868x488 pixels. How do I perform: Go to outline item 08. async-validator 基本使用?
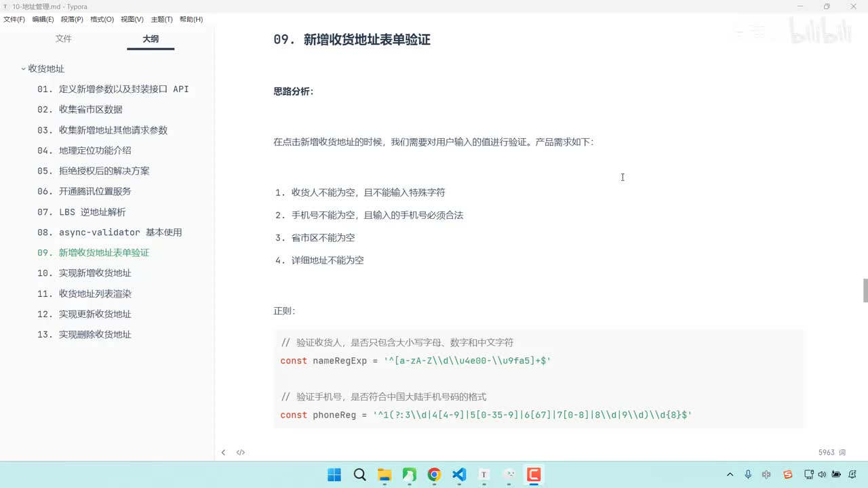point(110,232)
